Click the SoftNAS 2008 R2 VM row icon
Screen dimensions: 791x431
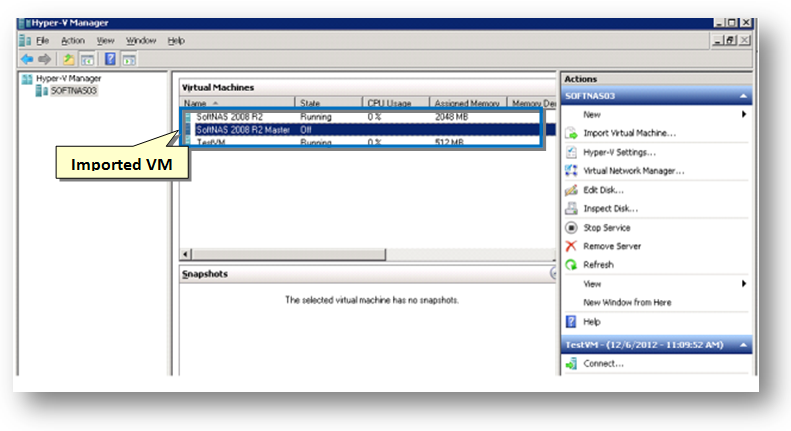[188, 117]
